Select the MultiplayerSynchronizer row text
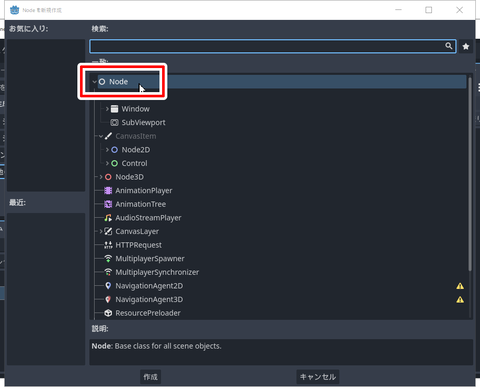 [157, 272]
